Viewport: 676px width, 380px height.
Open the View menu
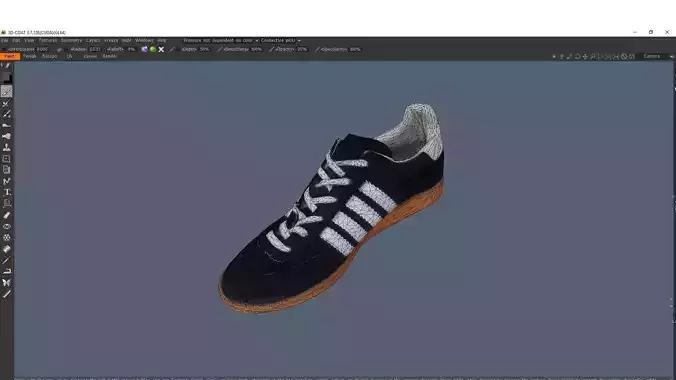(29, 41)
